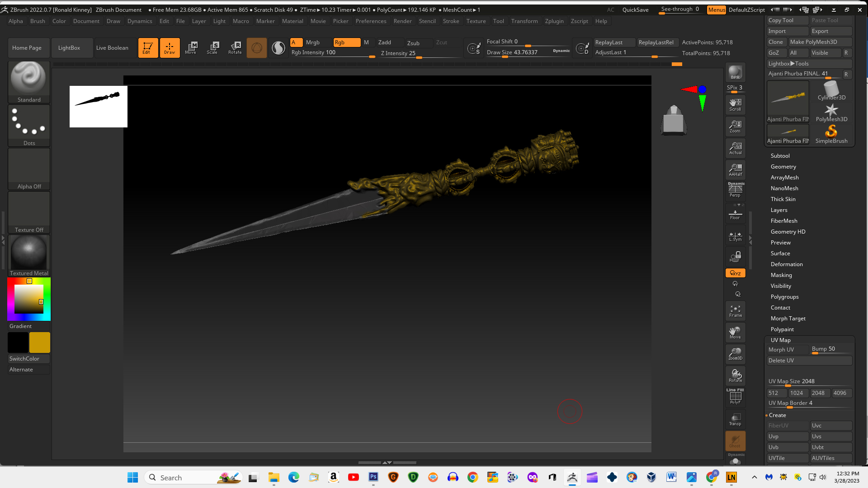Click the Delete UV button

point(809,361)
